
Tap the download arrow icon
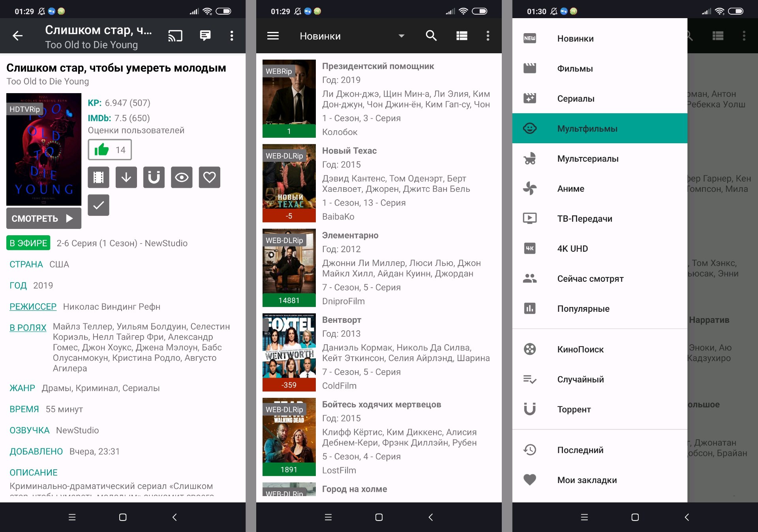click(x=126, y=177)
